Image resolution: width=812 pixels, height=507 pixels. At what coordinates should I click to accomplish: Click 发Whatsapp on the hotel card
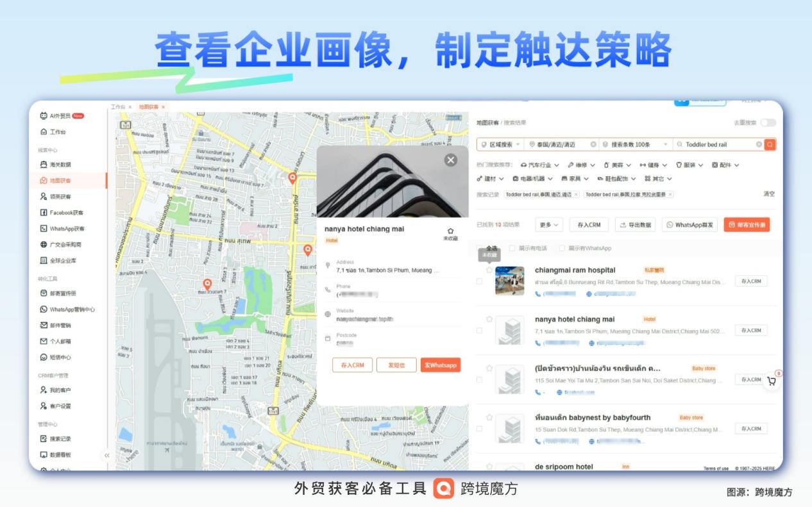[440, 365]
